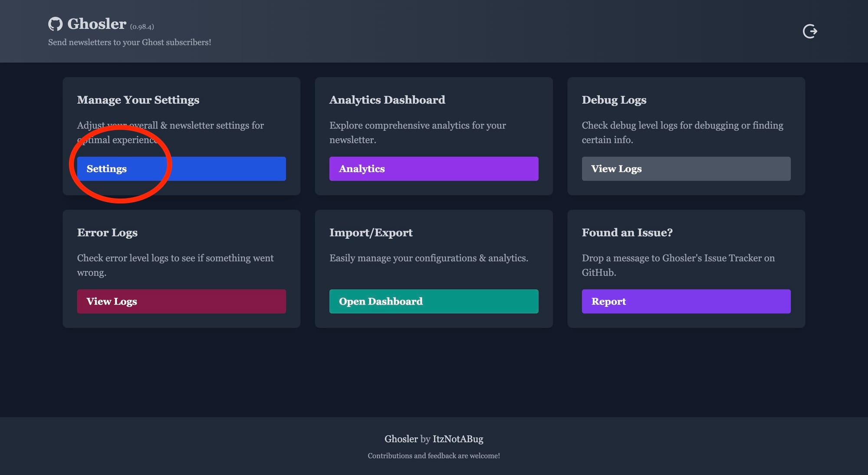Click the Manage Your Settings heading
The width and height of the screenshot is (868, 475).
point(138,100)
